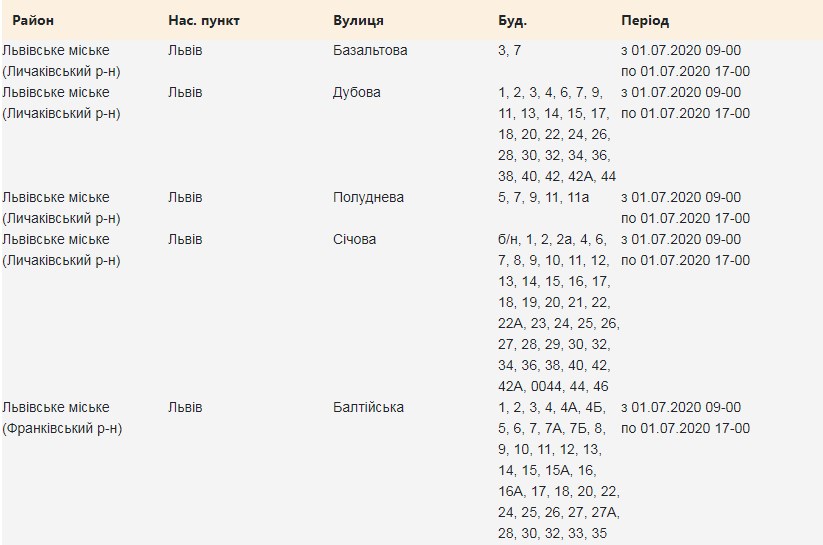
Task: Select the Січова street cell
Action: [x=354, y=239]
